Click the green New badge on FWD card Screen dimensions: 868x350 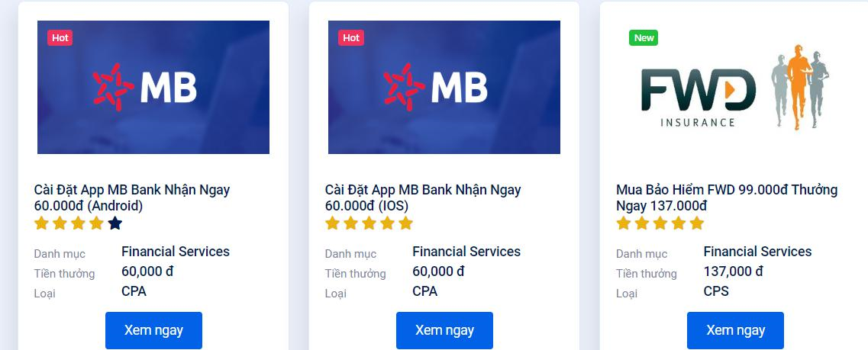644,37
